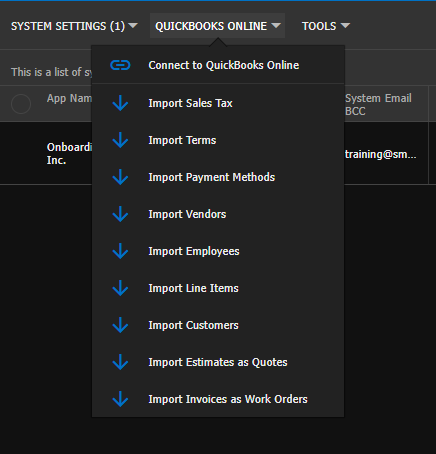Click the training@sm... email cell

(x=381, y=154)
